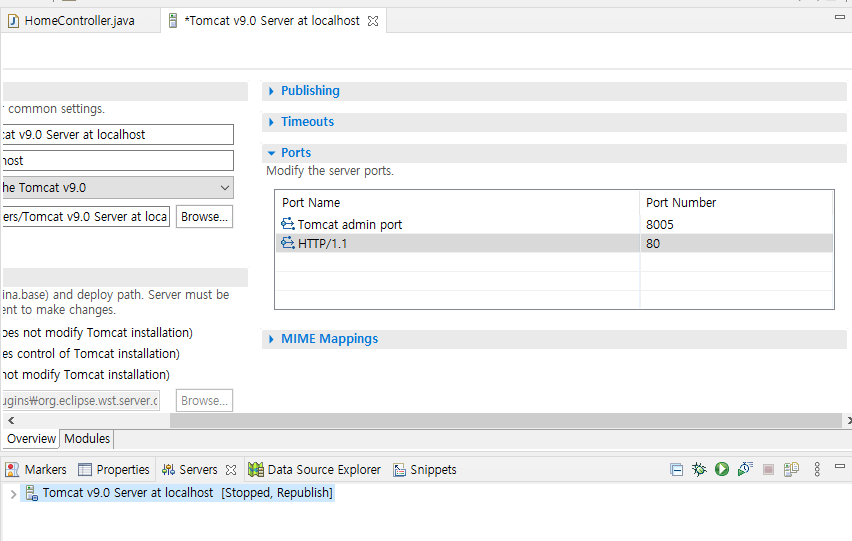Switch to the Overview tab
The width and height of the screenshot is (852, 541).
pos(31,438)
